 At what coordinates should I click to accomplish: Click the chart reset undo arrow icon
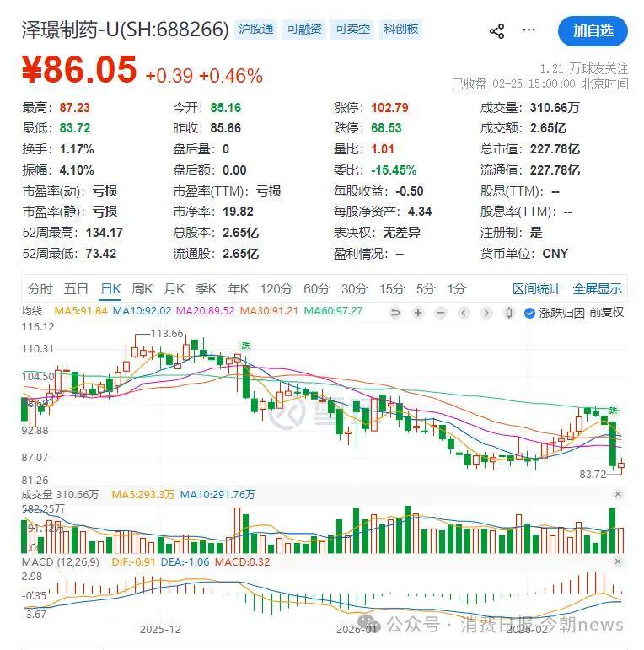click(x=394, y=313)
